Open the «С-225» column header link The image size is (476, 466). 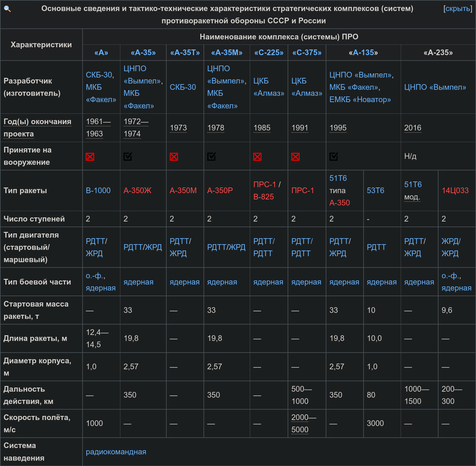(269, 53)
